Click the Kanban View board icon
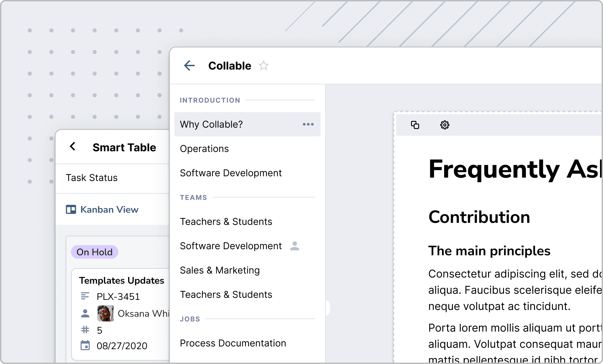The width and height of the screenshot is (603, 364). 71,210
